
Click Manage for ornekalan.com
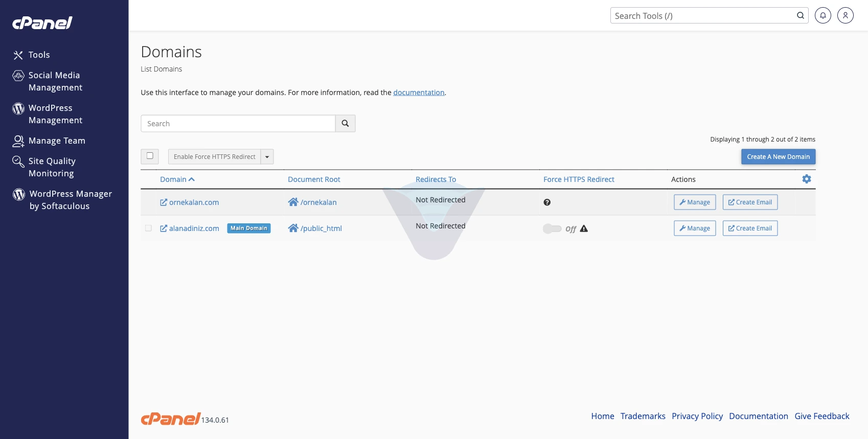point(695,202)
